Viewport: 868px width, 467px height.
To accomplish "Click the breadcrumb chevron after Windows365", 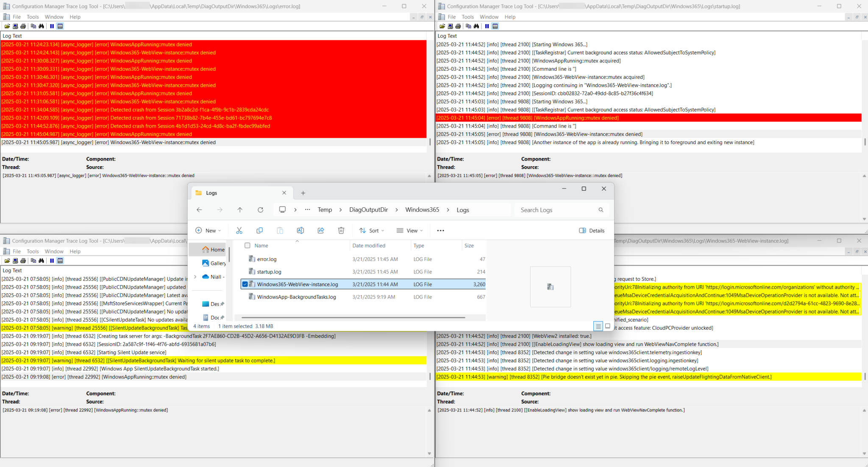I will click(448, 210).
